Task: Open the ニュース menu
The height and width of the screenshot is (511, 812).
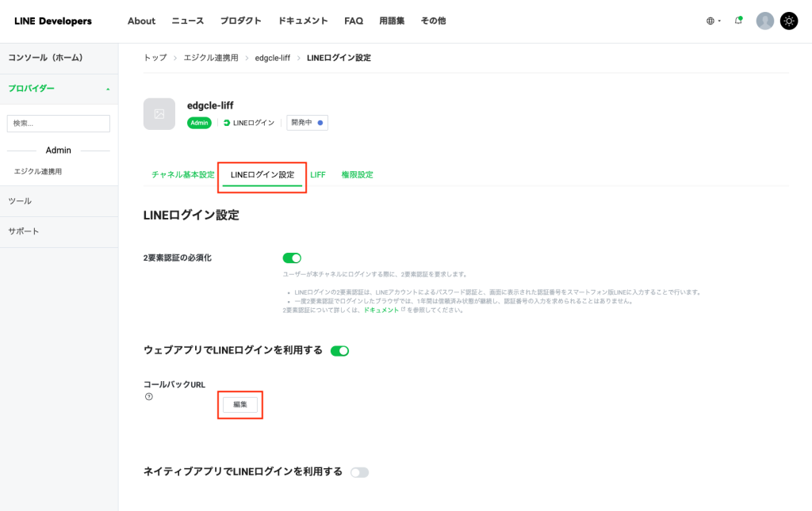Action: coord(187,21)
